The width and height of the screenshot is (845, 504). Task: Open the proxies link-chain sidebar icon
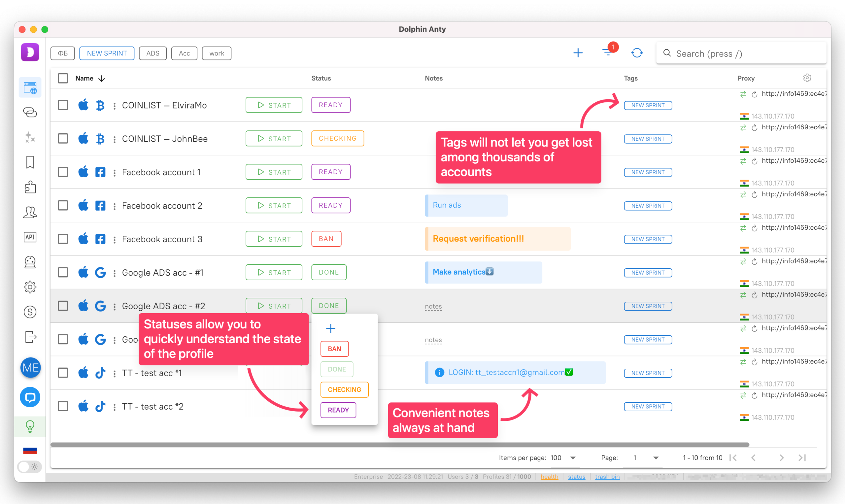point(30,113)
